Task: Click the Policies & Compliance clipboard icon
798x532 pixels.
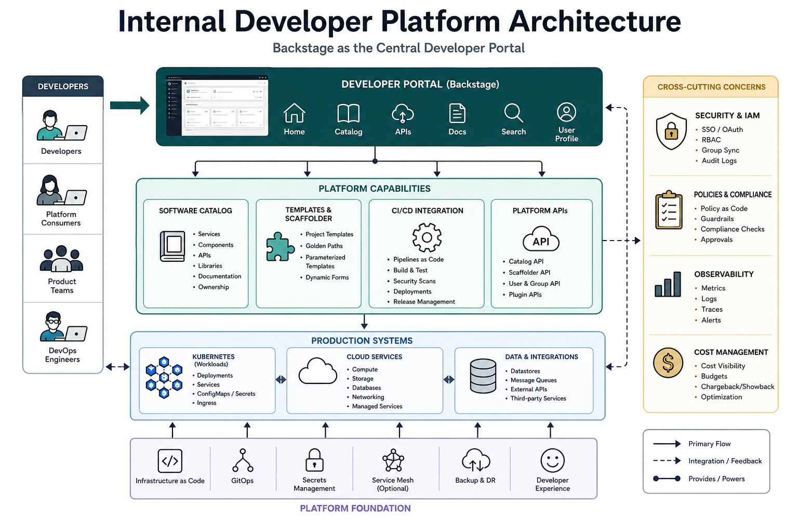Action: click(x=669, y=210)
